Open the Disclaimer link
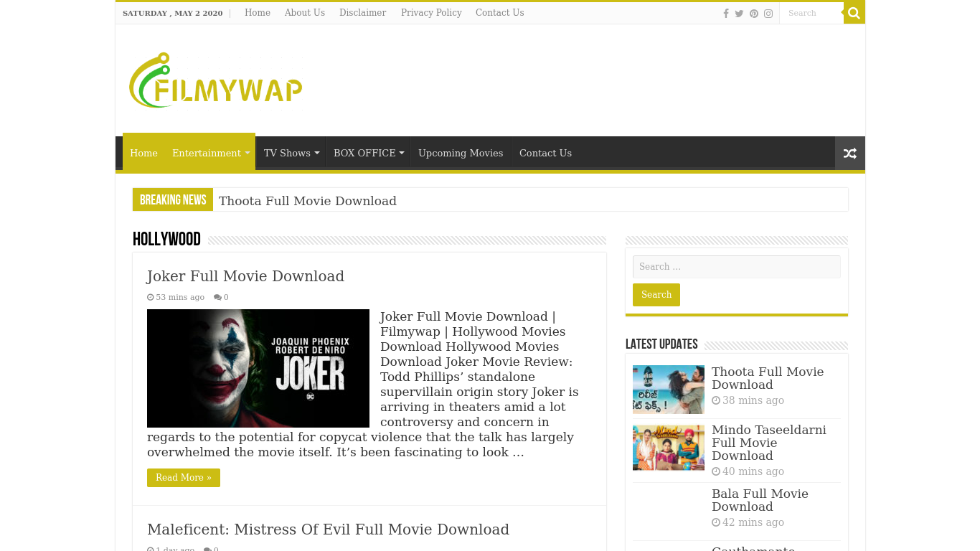980x551 pixels. (363, 13)
